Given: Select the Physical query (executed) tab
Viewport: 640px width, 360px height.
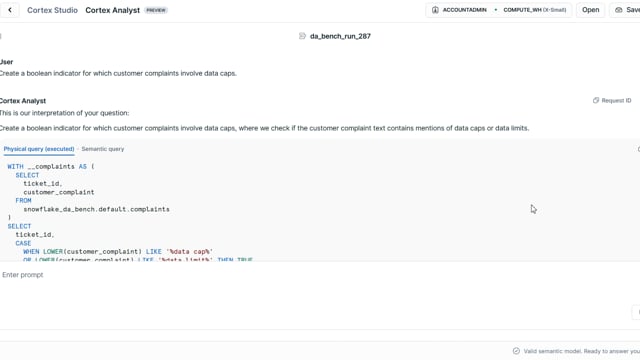Looking at the screenshot, I should pyautogui.click(x=39, y=149).
